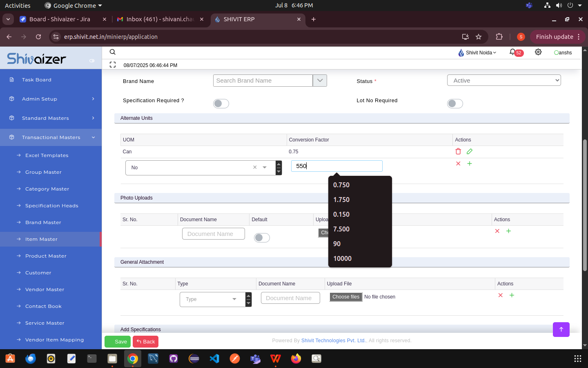Expand the Brand Name dropdown arrow
The image size is (588, 368).
pos(320,81)
